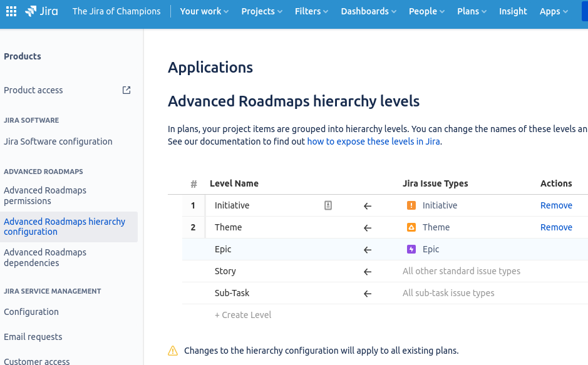Click the Product access external link icon

(126, 90)
